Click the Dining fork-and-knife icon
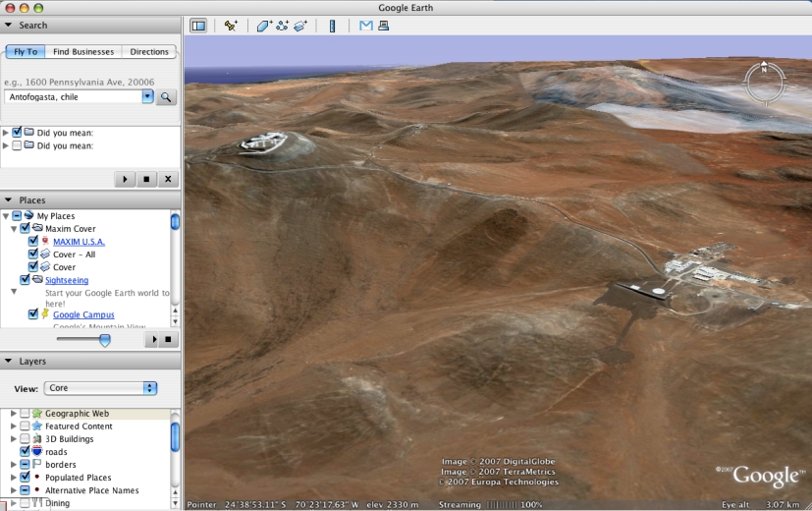 tap(36, 502)
